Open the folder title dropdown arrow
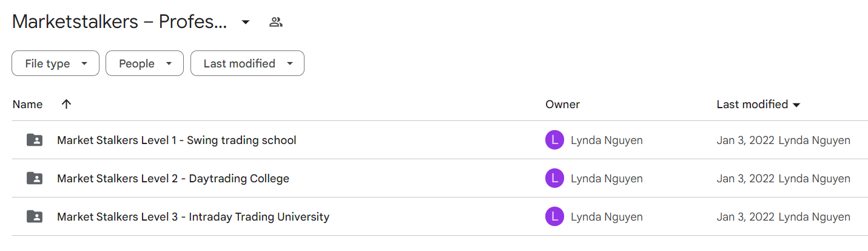 245,22
